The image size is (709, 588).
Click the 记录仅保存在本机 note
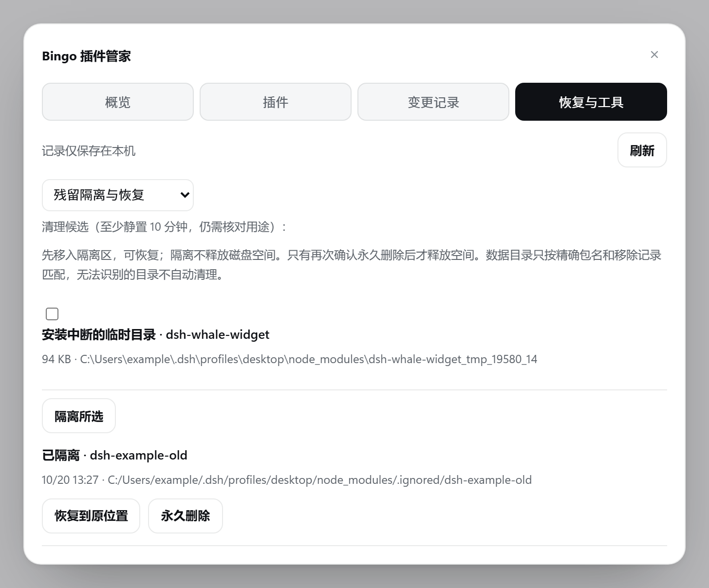(89, 151)
